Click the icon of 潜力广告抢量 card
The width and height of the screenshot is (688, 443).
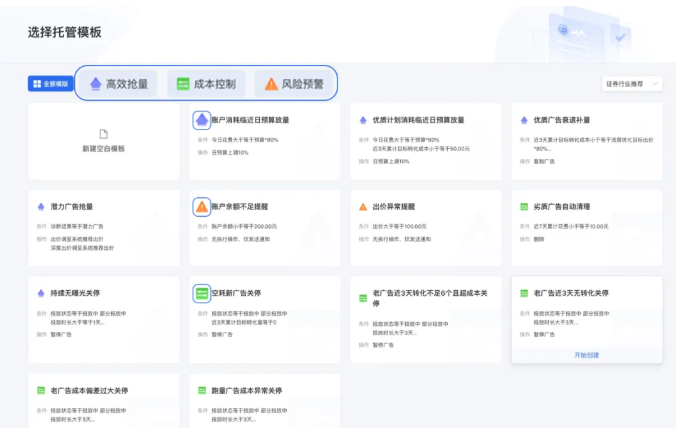pos(41,207)
